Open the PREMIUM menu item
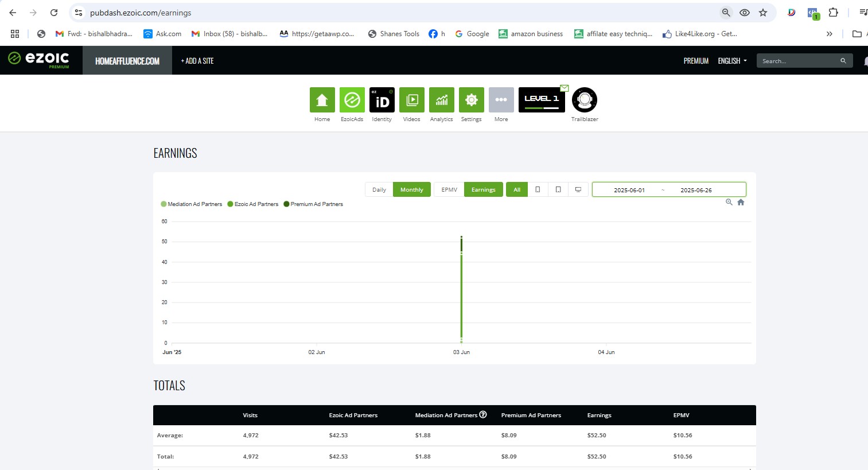Image resolution: width=868 pixels, height=470 pixels. pyautogui.click(x=696, y=61)
